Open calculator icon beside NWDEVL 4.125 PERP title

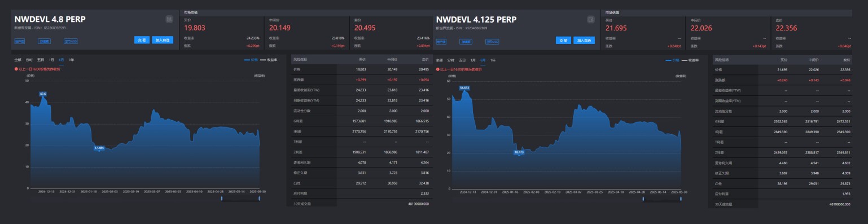pyautogui.click(x=591, y=19)
